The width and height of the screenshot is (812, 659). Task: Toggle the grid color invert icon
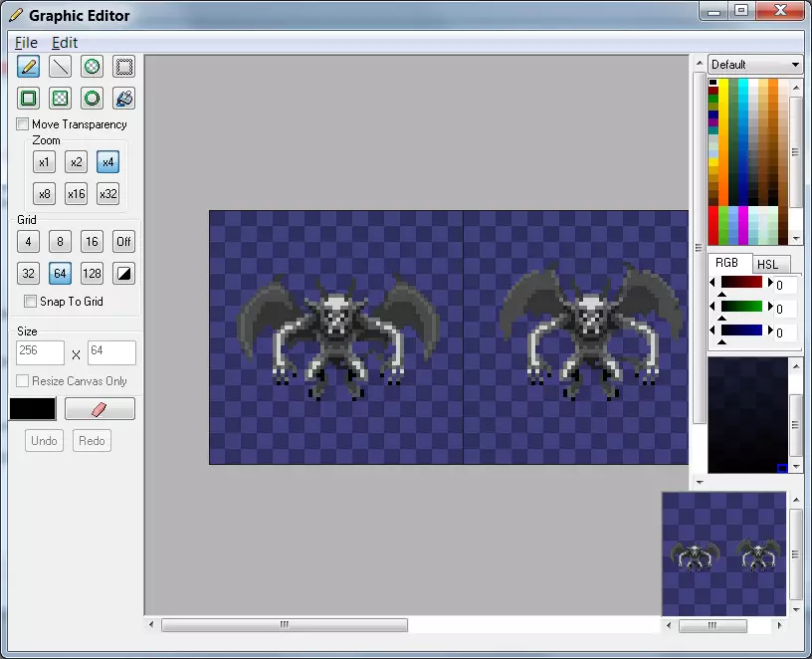(124, 274)
